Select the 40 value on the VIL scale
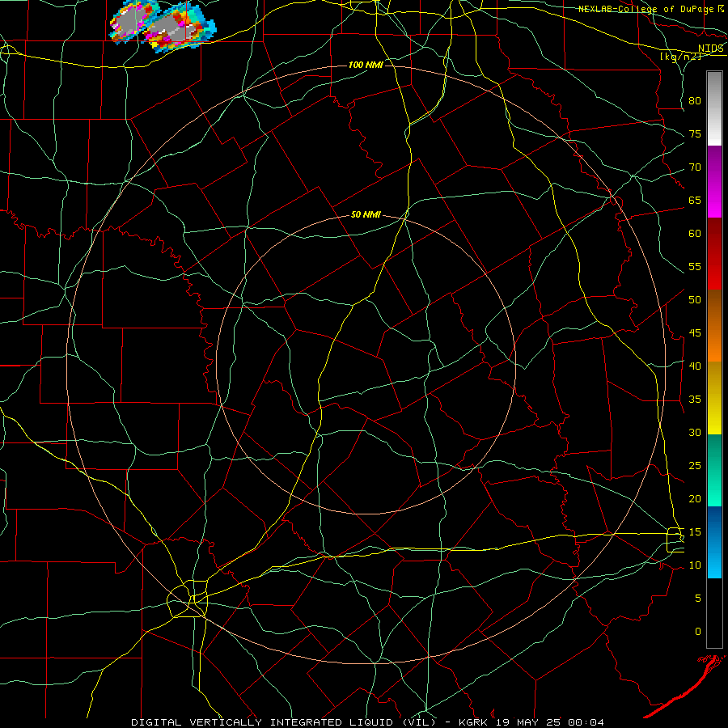This screenshot has width=728, height=728. [x=695, y=366]
